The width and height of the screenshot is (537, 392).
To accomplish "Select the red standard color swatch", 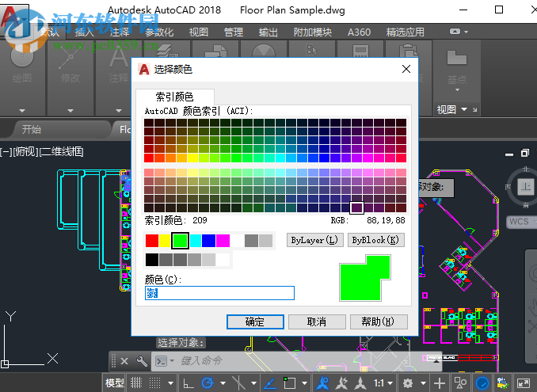I will click(x=152, y=241).
